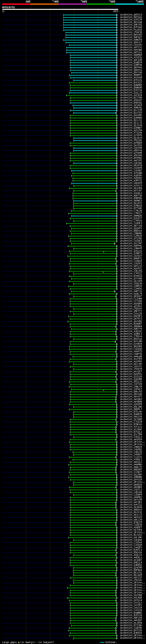This screenshot has width=146, height=644.
Task: Select the label UniRef100_Q8Y246
Action: click(131, 394)
